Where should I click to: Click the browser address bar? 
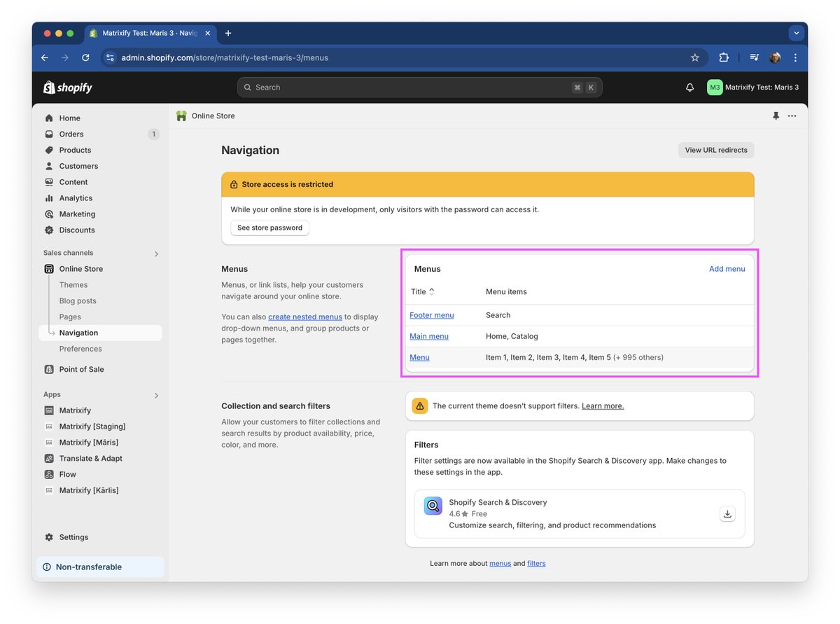click(404, 58)
